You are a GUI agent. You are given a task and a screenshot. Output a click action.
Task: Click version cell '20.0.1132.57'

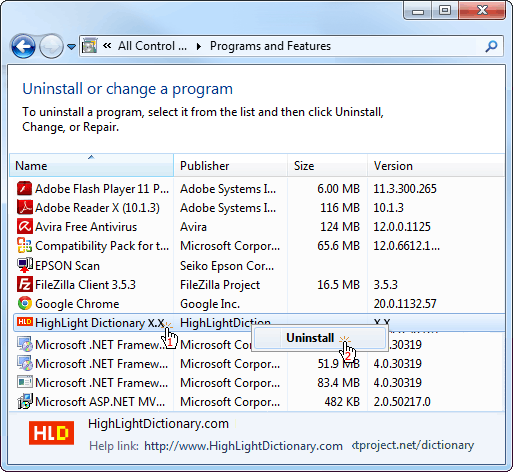pyautogui.click(x=405, y=304)
